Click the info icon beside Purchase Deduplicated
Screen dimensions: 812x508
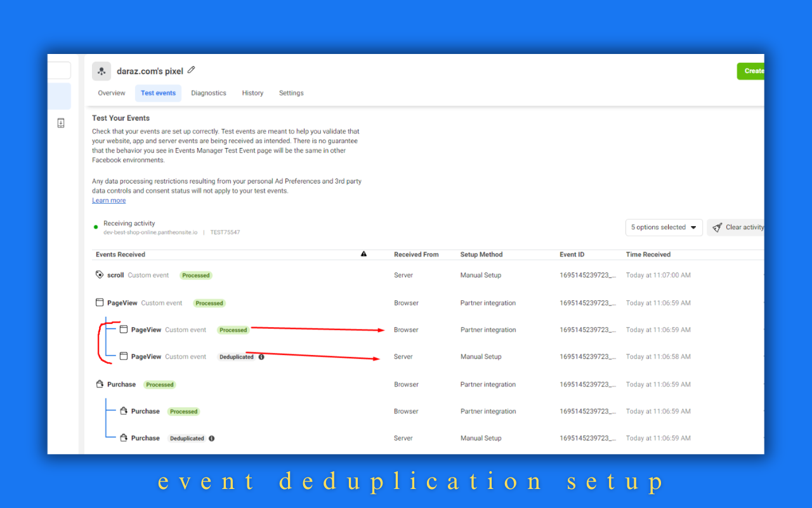(212, 438)
